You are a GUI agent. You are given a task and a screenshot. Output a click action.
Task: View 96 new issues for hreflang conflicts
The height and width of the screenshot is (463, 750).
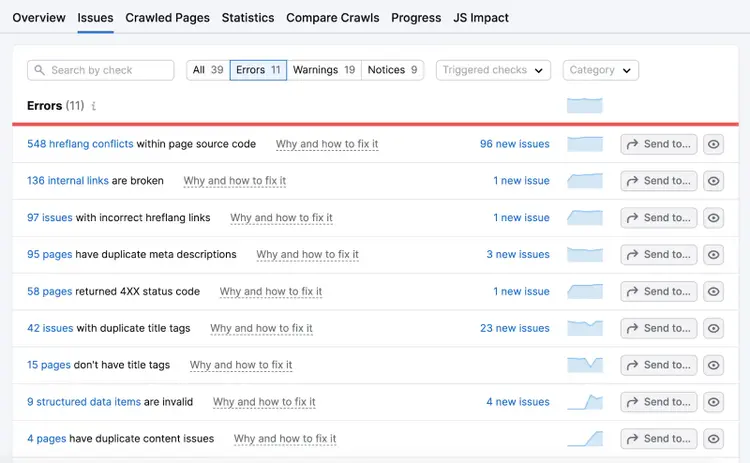pyautogui.click(x=515, y=144)
